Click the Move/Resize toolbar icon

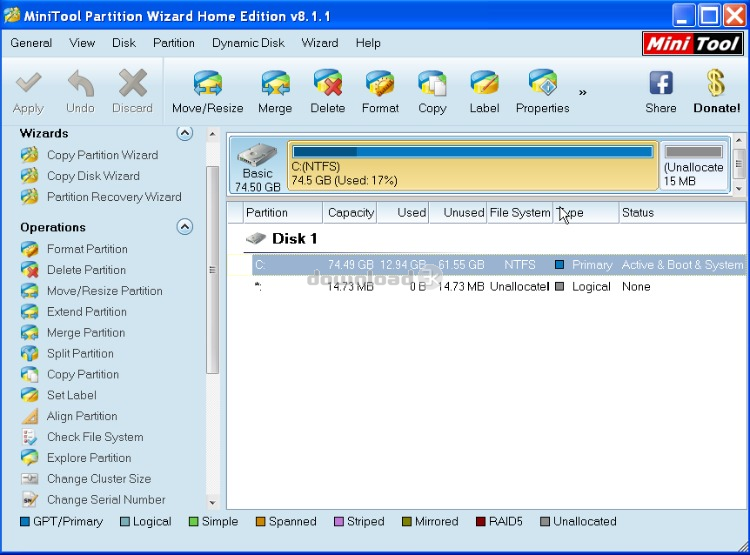click(207, 84)
